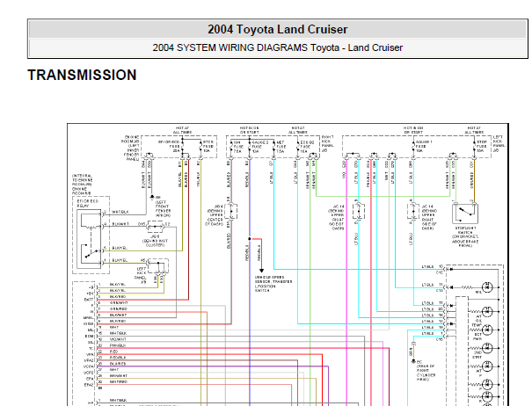
Task: Click the "MET FUSE 7.5A" label
Action: point(281,147)
